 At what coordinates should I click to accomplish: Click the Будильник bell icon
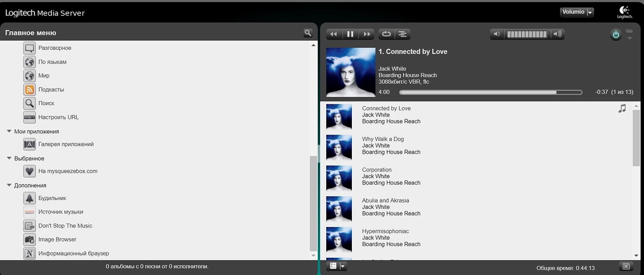click(29, 198)
